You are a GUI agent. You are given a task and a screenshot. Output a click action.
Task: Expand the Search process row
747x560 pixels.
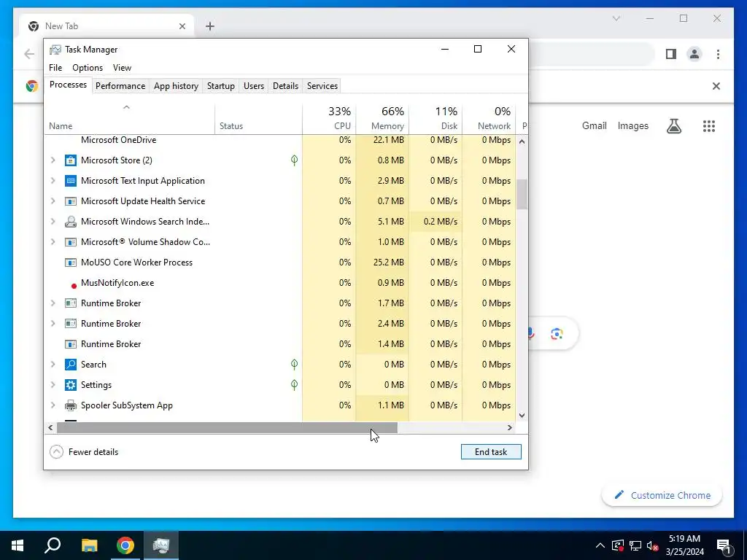[53, 365]
